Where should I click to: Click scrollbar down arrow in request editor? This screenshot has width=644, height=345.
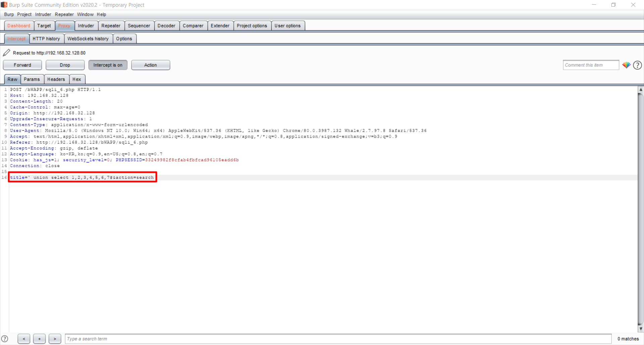tap(641, 329)
